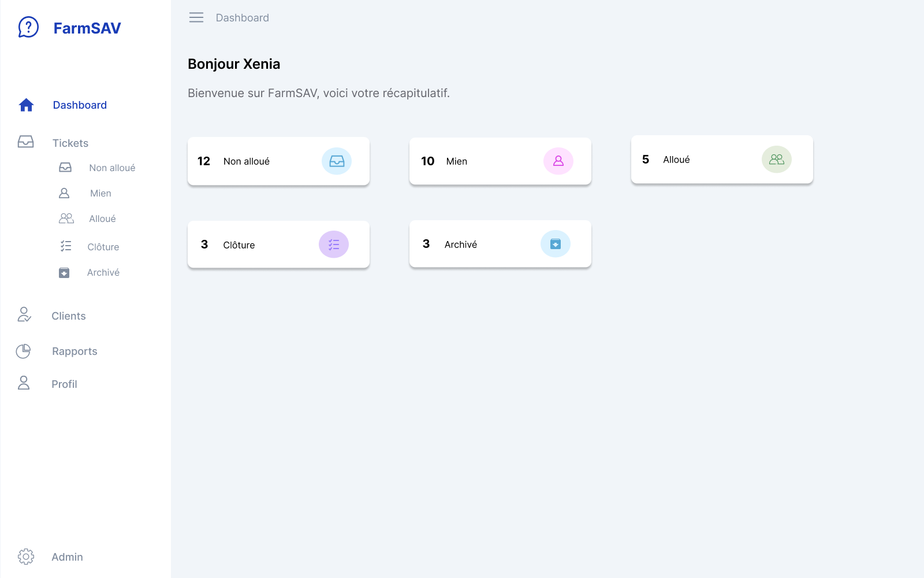Open Mien tickets from sidebar
Viewport: 924px width, 578px height.
(x=100, y=193)
